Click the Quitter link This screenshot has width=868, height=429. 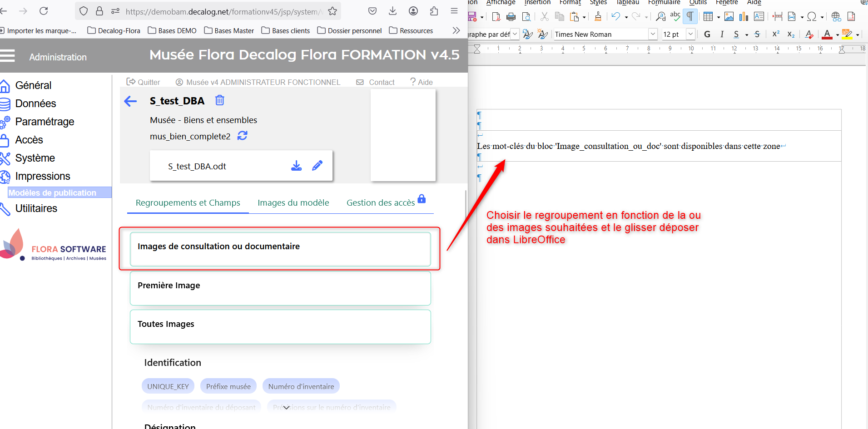[x=143, y=82]
